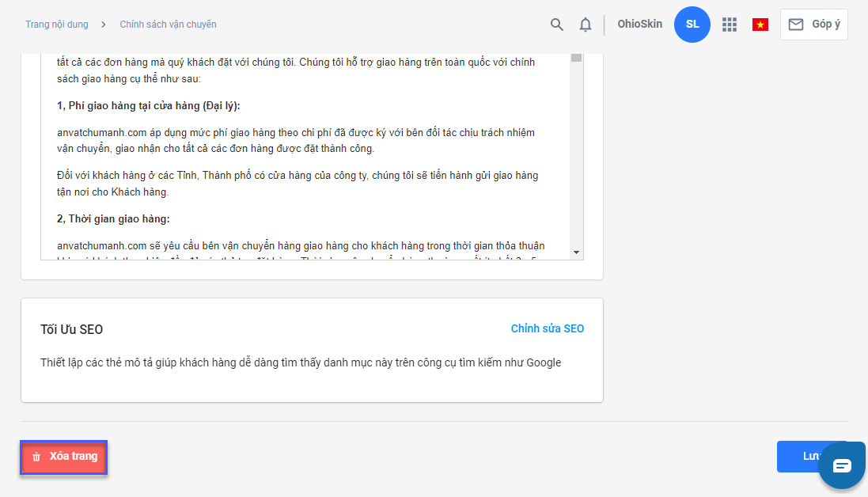Image resolution: width=868 pixels, height=497 pixels.
Task: Click the editor scrollbar down arrow
Action: click(576, 252)
